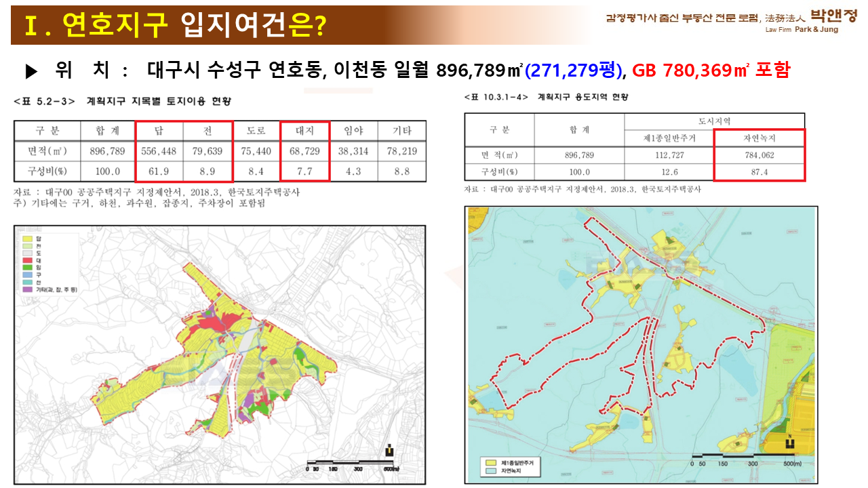868x488 pixels.
Task: Select the red 대 legend swatch
Action: point(28,260)
